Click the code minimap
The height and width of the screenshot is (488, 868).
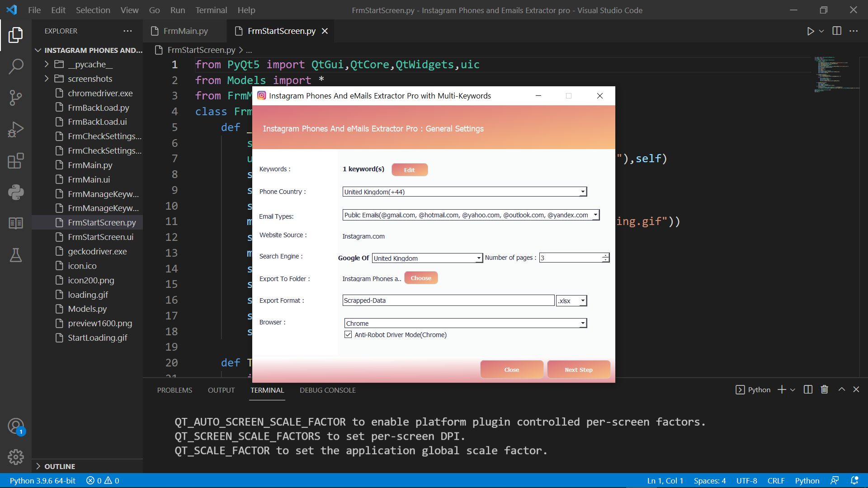click(836, 75)
